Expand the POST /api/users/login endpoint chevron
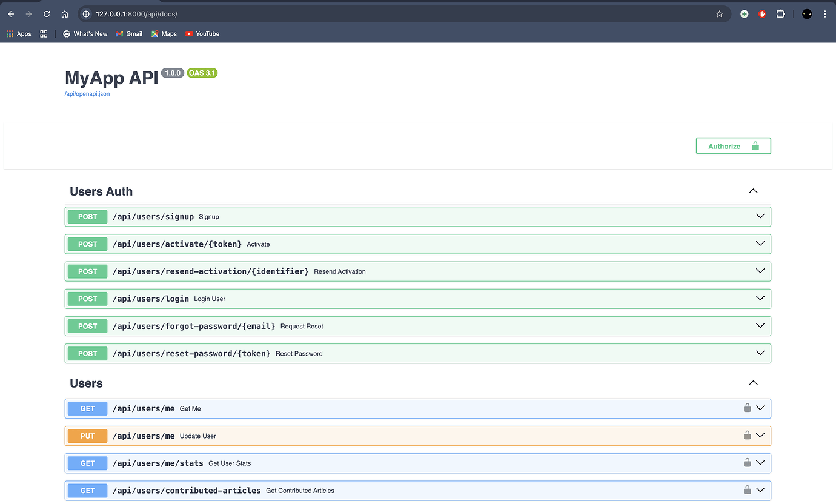 tap(760, 298)
